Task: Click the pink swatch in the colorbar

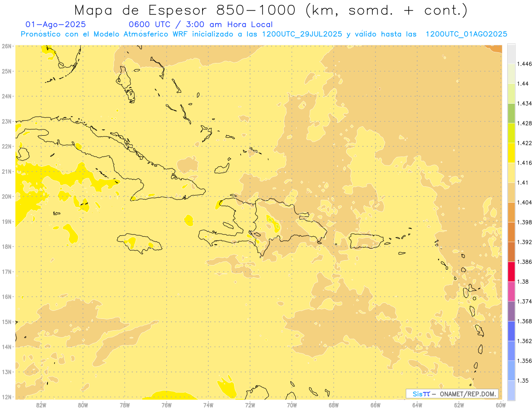Action: coord(511,291)
